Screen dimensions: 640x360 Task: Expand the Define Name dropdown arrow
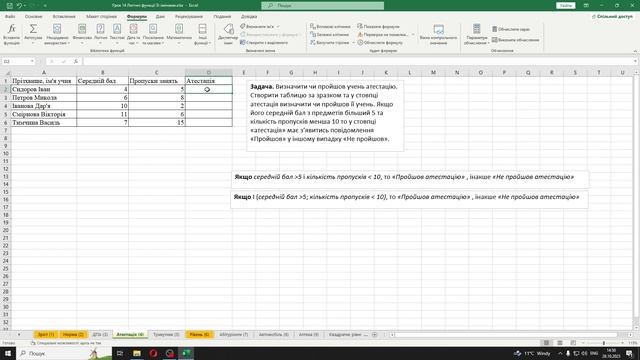point(278,27)
